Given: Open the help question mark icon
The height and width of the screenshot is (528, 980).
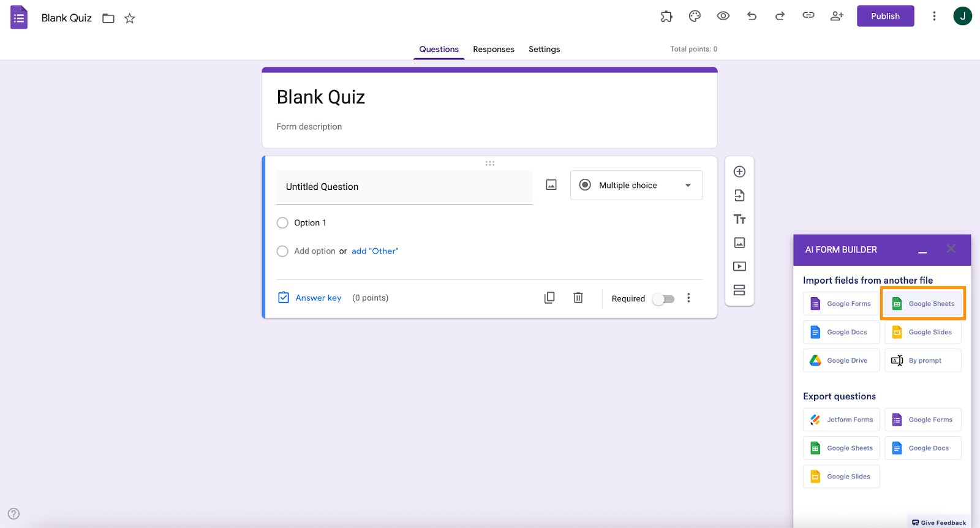Looking at the screenshot, I should (x=13, y=514).
